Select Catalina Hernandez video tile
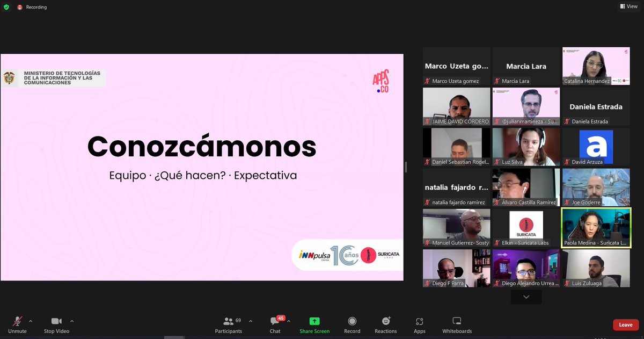The height and width of the screenshot is (339, 644). [x=596, y=66]
